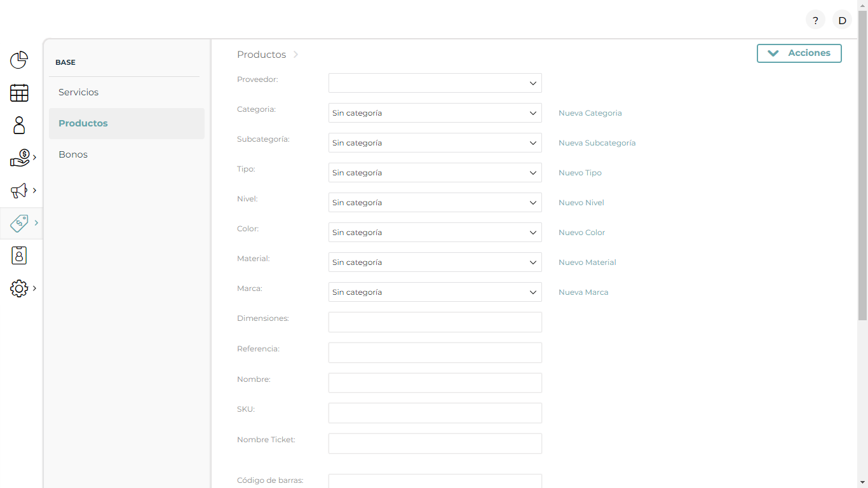Image resolution: width=868 pixels, height=488 pixels.
Task: Open the calendar grid icon in sidebar
Action: (x=19, y=93)
